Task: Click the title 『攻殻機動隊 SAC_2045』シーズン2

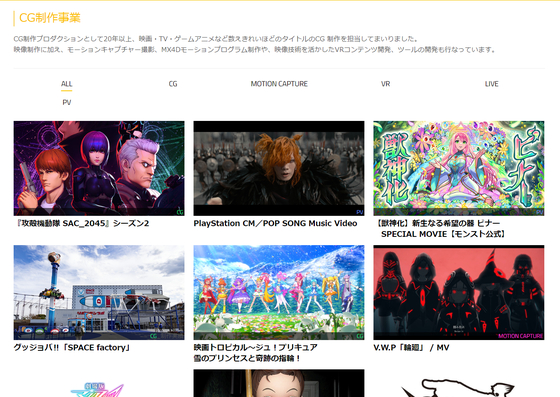Action: 81,223
